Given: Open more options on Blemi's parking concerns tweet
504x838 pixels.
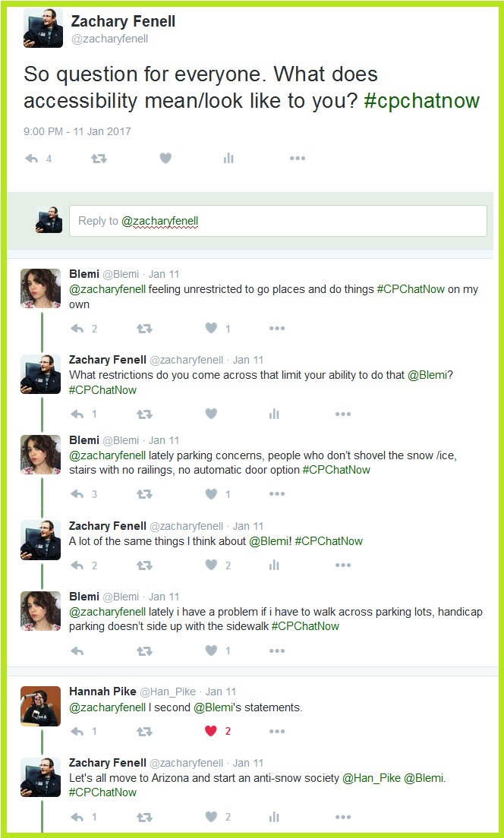Looking at the screenshot, I should tap(277, 494).
